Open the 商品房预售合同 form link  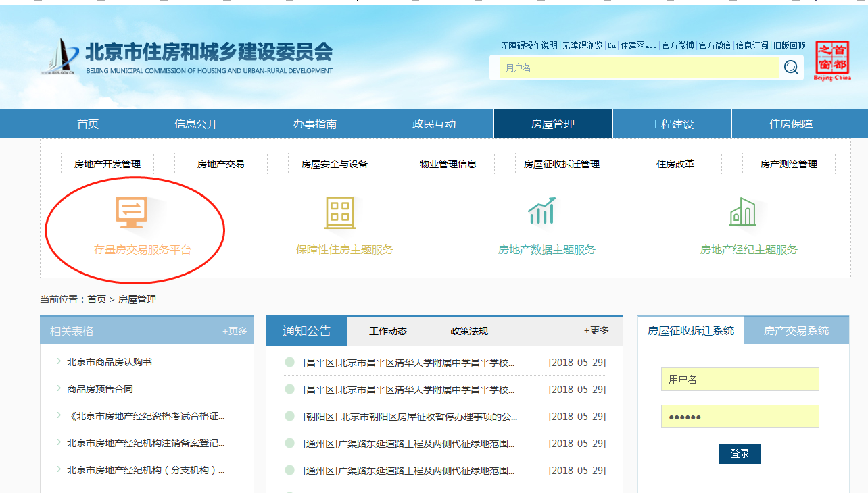(x=100, y=389)
